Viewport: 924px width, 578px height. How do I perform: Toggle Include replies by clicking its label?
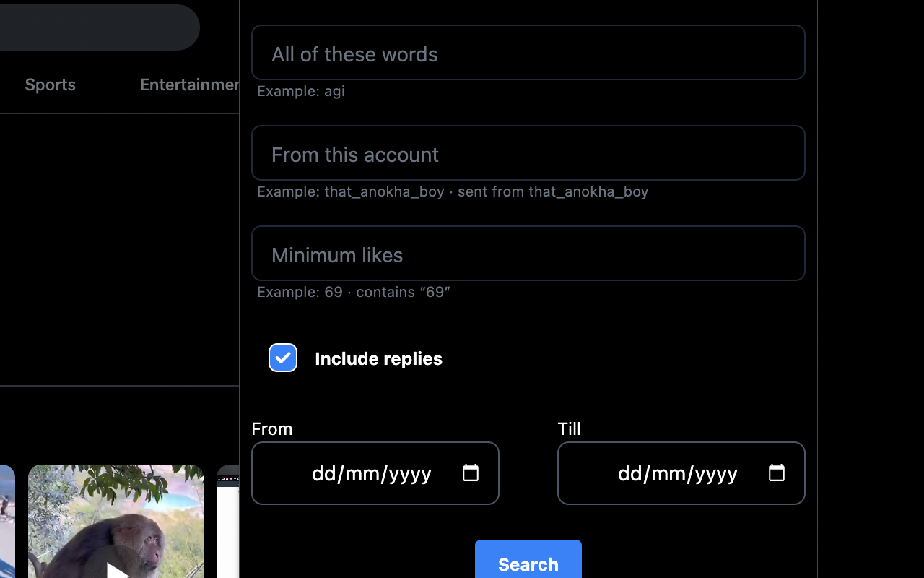coord(378,358)
